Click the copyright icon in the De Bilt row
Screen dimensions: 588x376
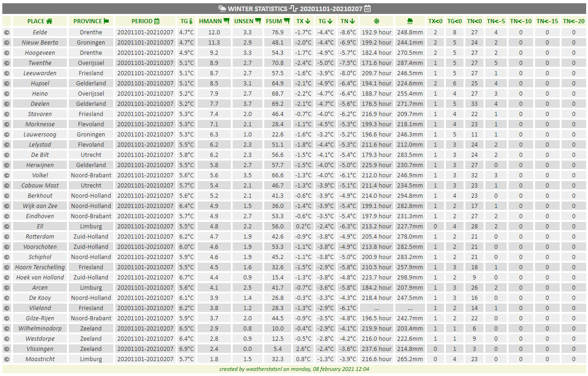pyautogui.click(x=7, y=155)
